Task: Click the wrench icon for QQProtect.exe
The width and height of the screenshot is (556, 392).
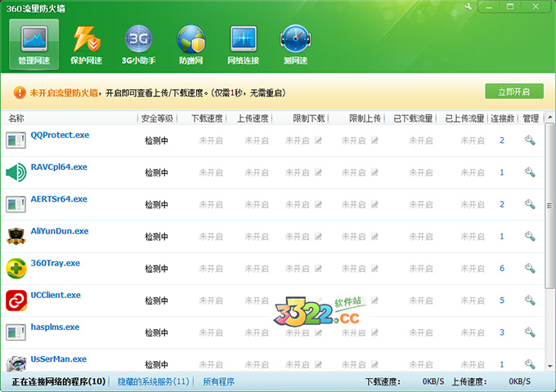Action: 530,140
